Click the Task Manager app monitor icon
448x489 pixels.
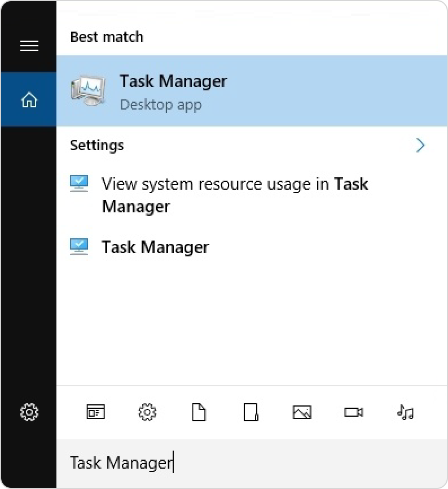coord(89,91)
